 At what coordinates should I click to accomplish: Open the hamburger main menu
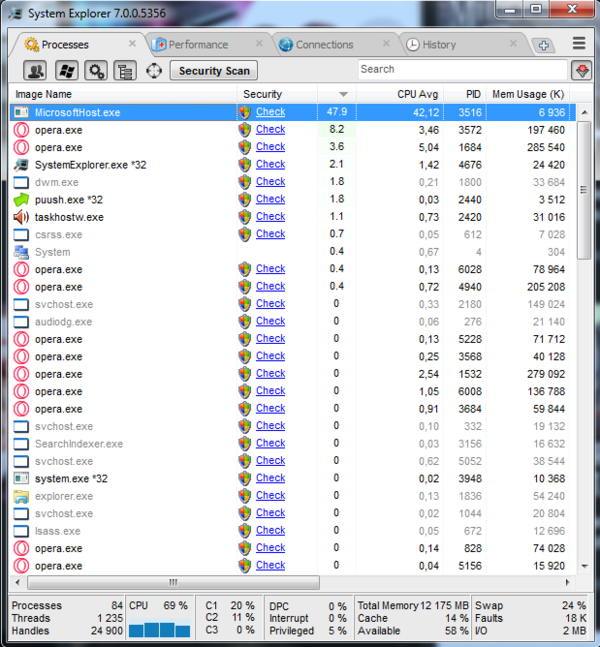pyautogui.click(x=579, y=43)
